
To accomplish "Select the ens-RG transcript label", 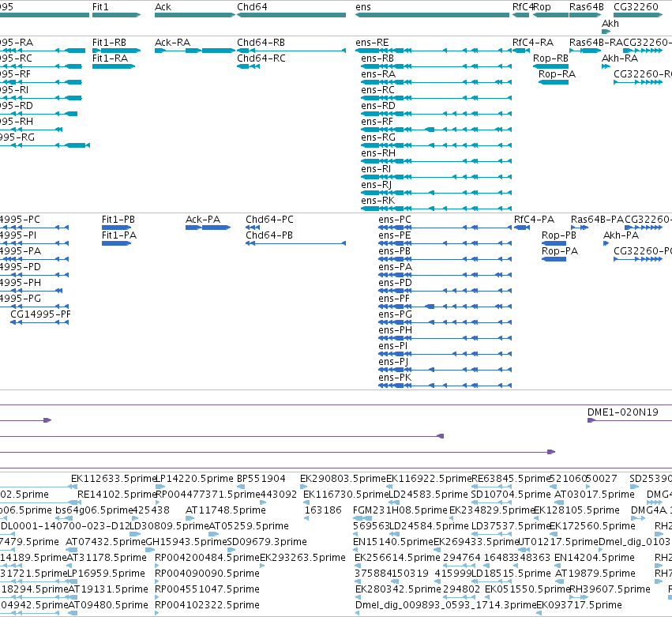I will pyautogui.click(x=378, y=137).
